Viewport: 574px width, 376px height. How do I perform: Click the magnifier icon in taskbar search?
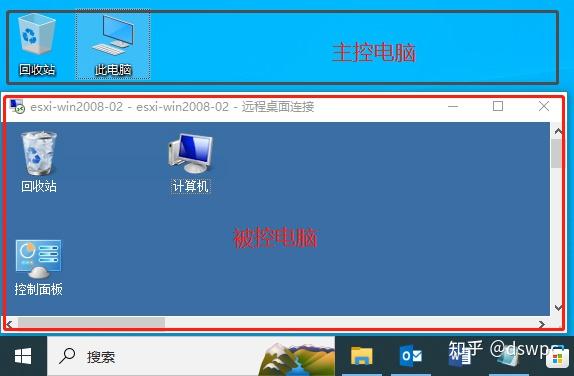67,356
